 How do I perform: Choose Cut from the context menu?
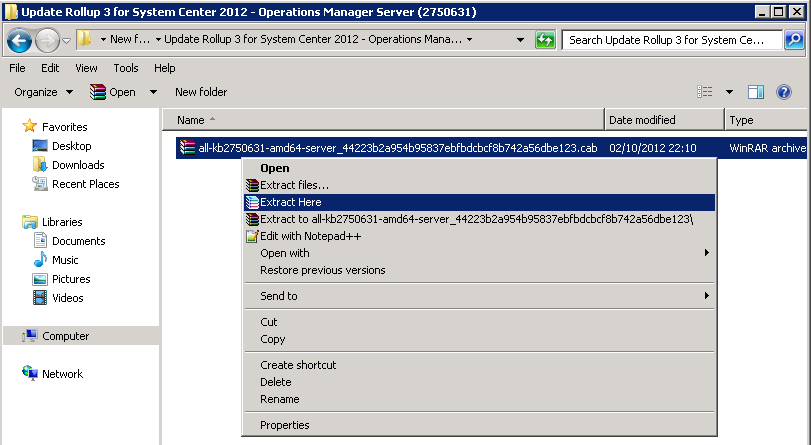point(479,322)
